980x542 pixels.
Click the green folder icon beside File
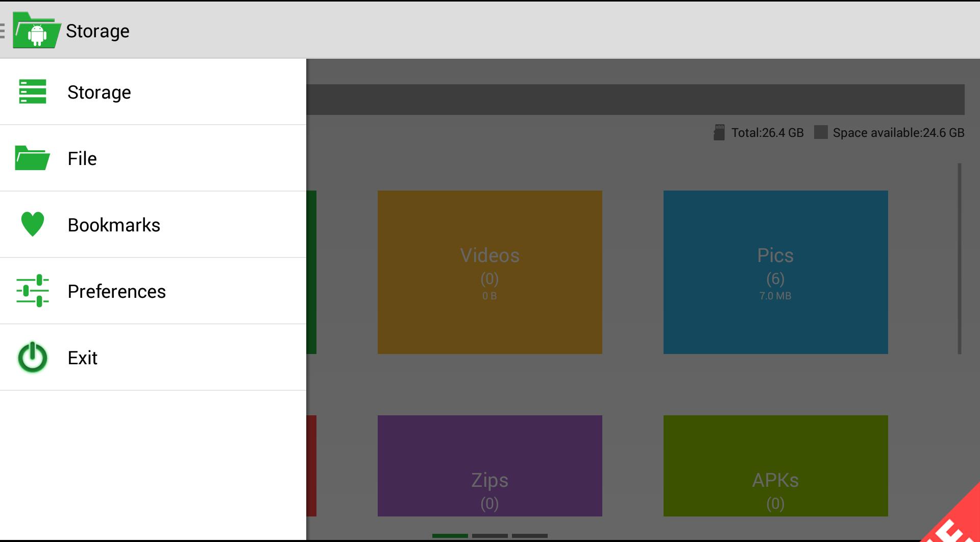32,158
